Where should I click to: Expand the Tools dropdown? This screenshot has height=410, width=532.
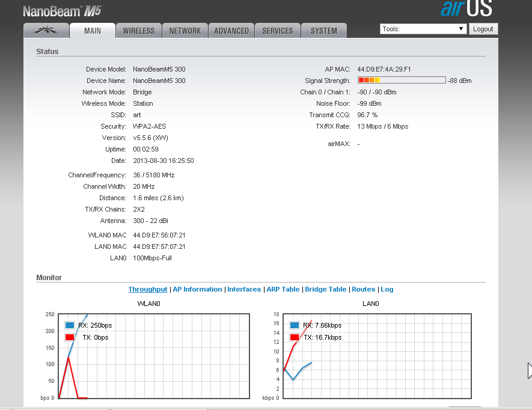[x=423, y=29]
